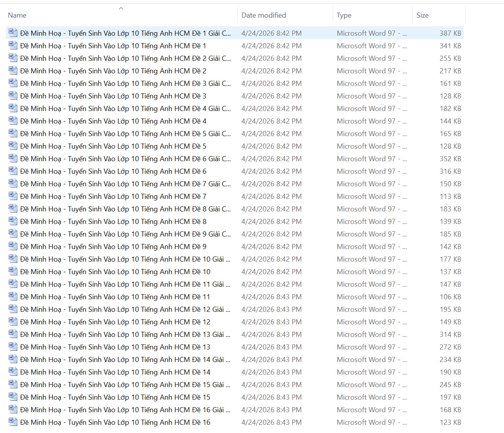
Task: Click Type cell of the 185 KB file
Action: [x=372, y=234]
